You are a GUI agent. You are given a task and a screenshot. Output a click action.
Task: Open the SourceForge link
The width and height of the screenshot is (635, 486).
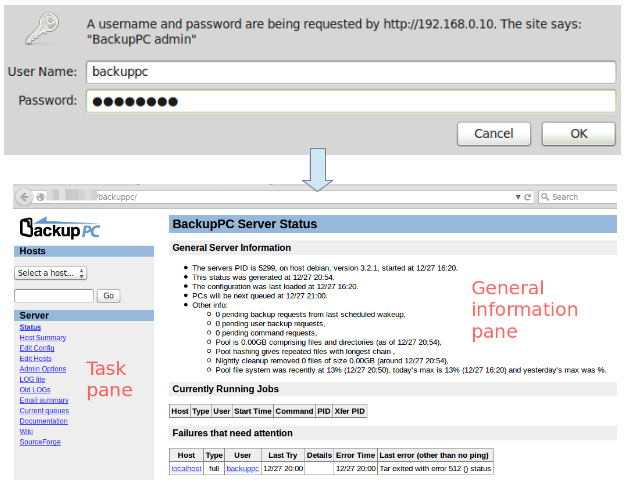(40, 442)
